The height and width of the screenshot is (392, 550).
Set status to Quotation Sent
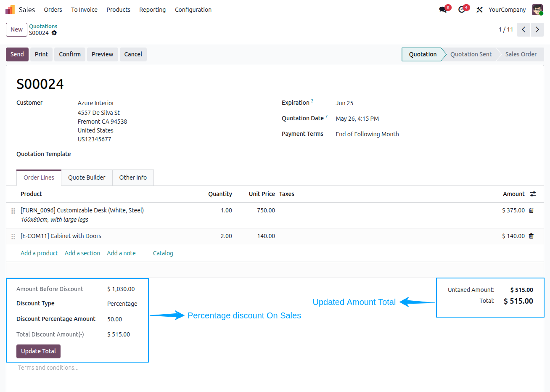[x=471, y=54]
